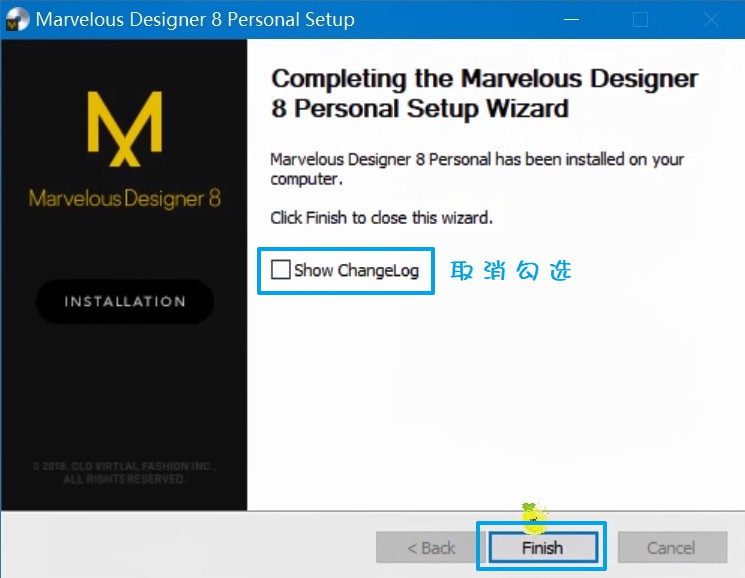The width and height of the screenshot is (745, 578).
Task: Click the 'has been installed on your computer' paragraph
Action: (x=477, y=169)
